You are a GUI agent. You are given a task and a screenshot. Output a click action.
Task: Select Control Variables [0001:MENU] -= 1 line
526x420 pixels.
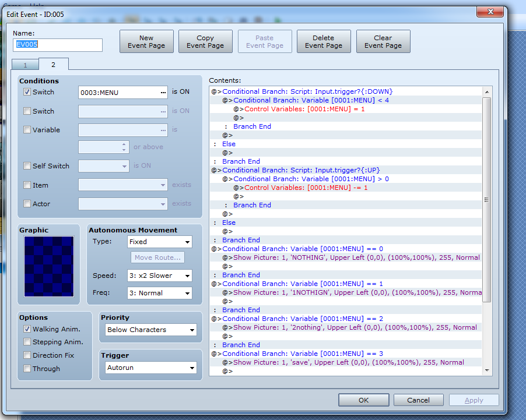(346, 188)
